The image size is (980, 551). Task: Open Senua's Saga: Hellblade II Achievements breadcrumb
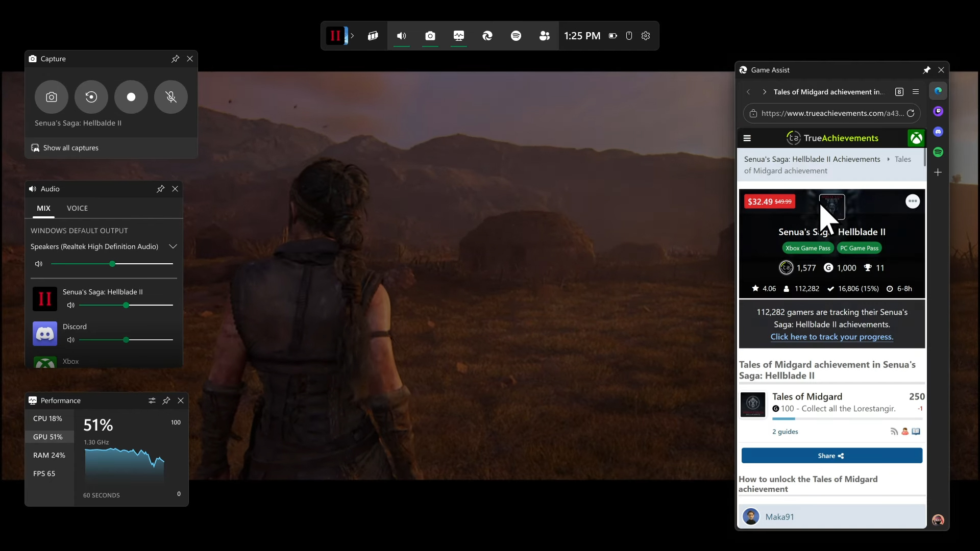812,159
